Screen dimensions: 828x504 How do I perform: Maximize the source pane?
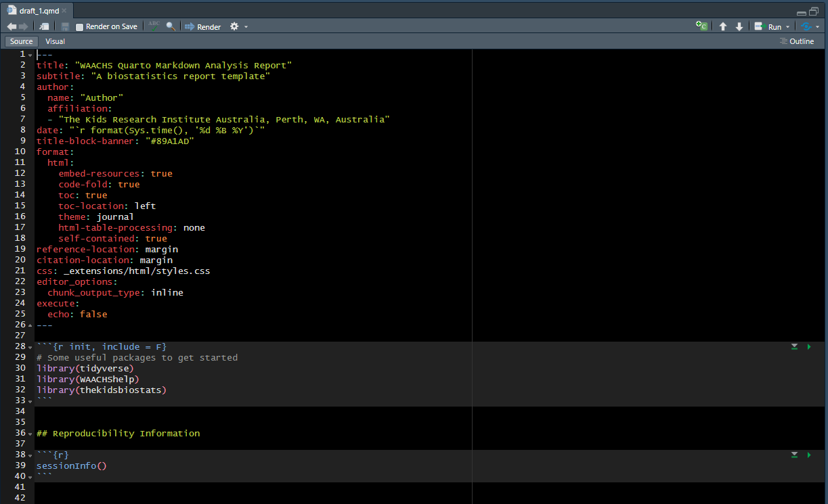click(814, 12)
